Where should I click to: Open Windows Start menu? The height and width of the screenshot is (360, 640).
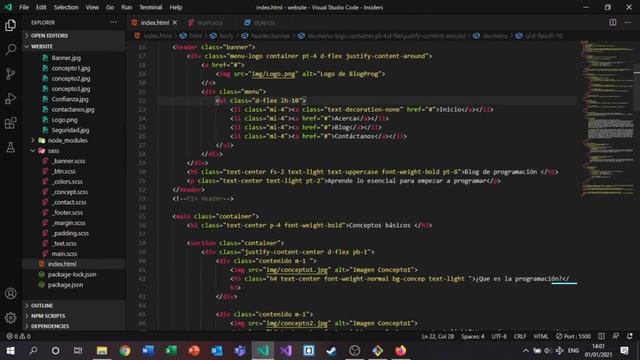[x=11, y=351]
